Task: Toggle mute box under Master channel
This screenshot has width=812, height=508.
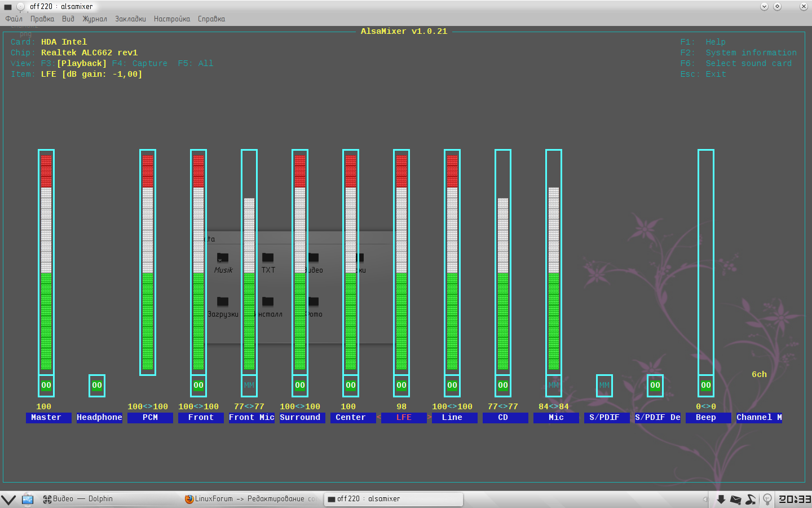Action: 46,386
